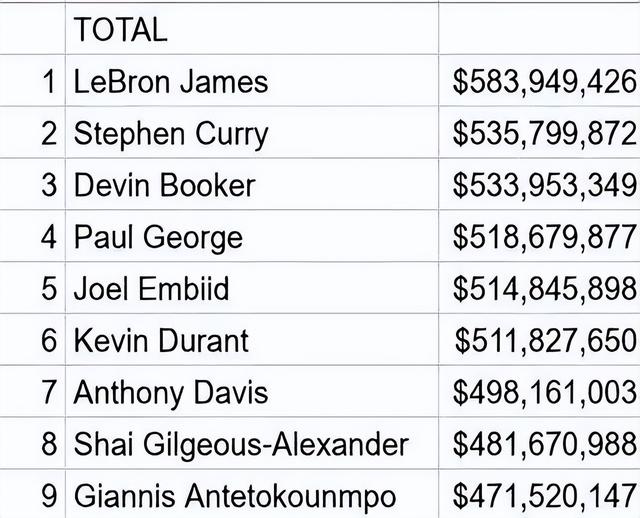640x518 pixels.
Task: Click the Paul George name cell
Action: 252,236
